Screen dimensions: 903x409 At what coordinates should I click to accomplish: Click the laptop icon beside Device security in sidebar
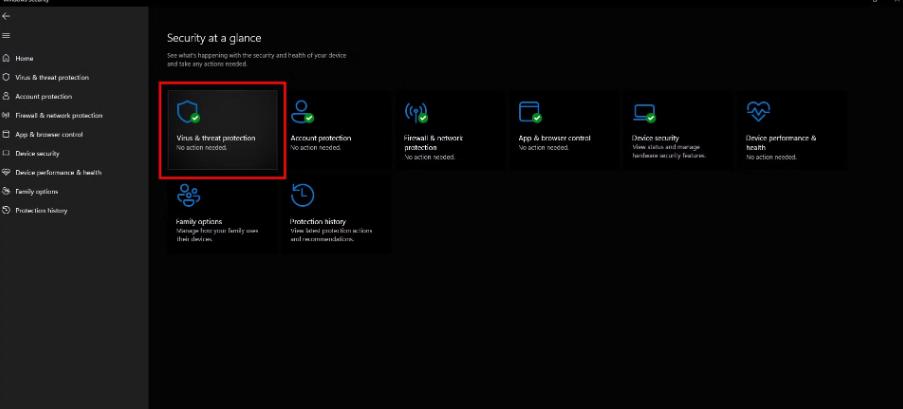(x=6, y=153)
